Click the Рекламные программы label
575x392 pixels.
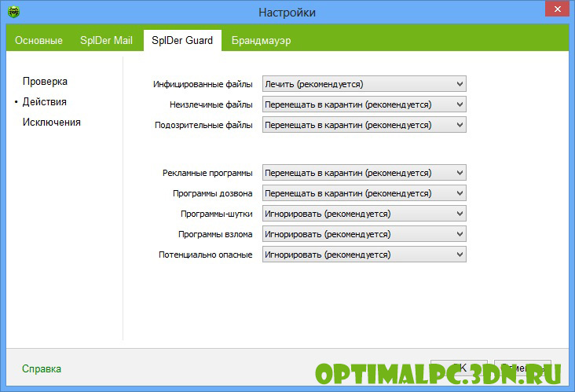pyautogui.click(x=207, y=173)
